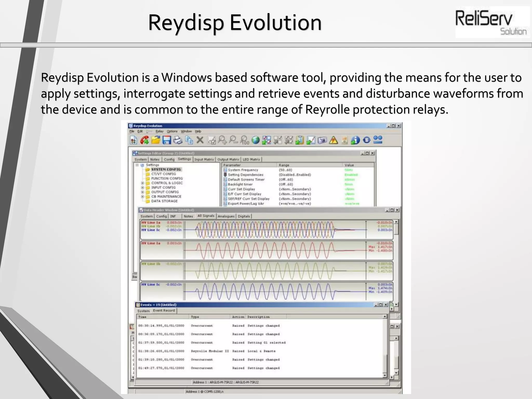Viewport: 532px width, 399px height.
Task: Click the printer icon in toolbar
Action: point(178,140)
